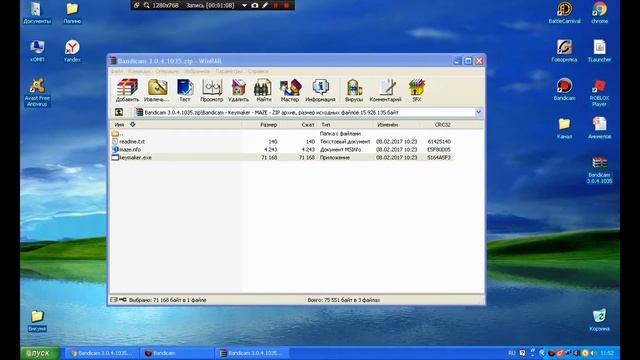Click the volume icon in system tray
Screen dimensions: 640x360
[x=593, y=353]
